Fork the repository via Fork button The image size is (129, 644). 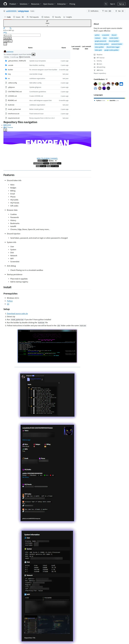pos(107,11)
